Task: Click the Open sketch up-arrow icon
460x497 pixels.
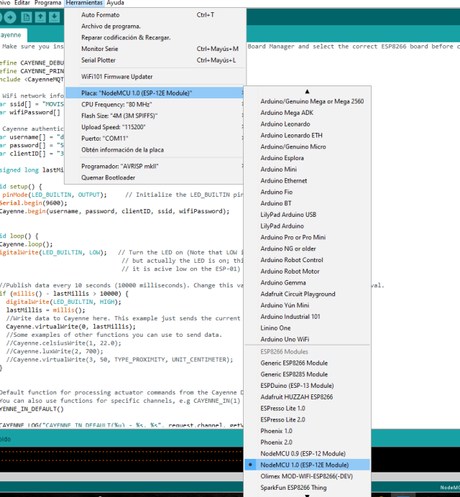Action: click(x=40, y=17)
